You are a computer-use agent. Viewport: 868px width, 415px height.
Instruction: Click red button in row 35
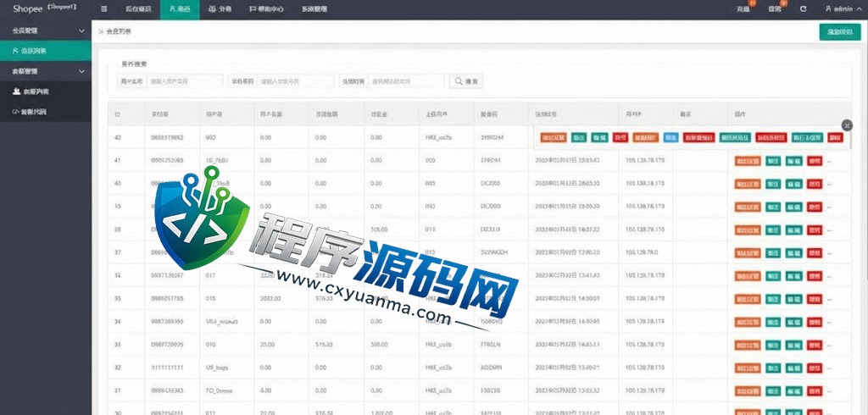point(815,299)
